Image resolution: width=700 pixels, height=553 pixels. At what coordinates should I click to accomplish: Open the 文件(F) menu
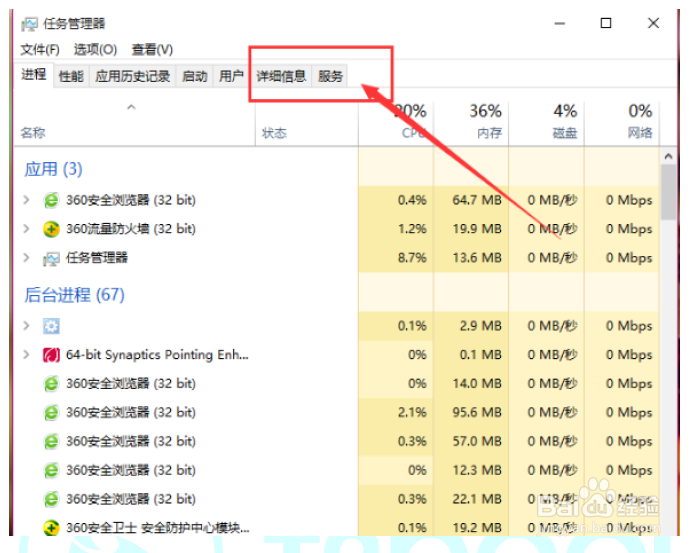[40, 49]
